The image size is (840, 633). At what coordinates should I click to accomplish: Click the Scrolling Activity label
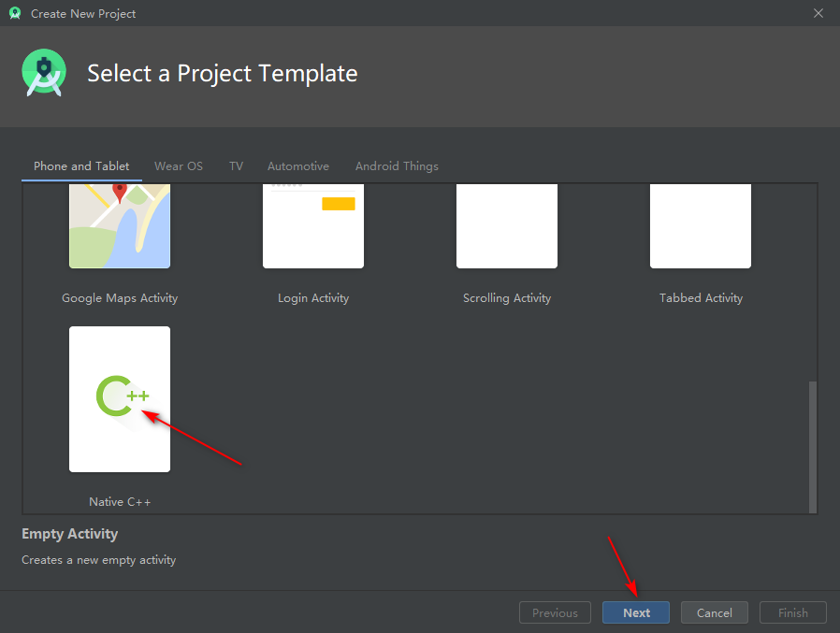point(507,297)
